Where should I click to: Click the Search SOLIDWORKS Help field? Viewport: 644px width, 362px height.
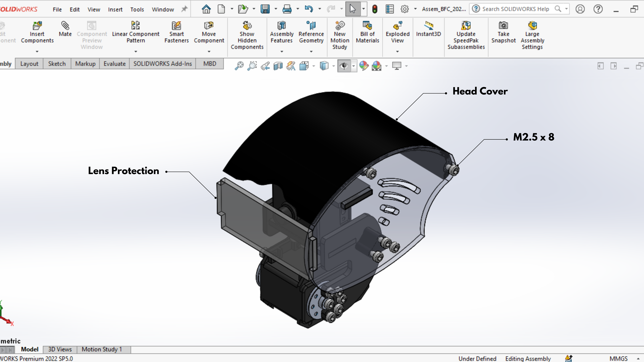(x=519, y=9)
